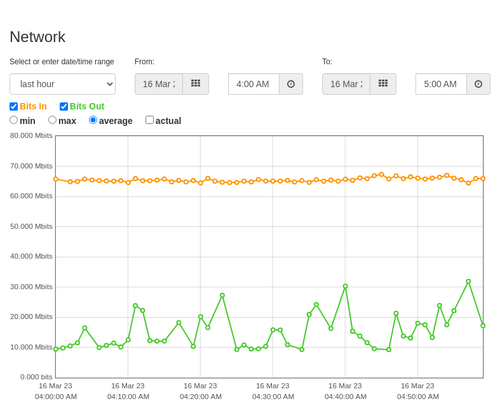Click the Network heading
This screenshot has width=500, height=403.
37,37
